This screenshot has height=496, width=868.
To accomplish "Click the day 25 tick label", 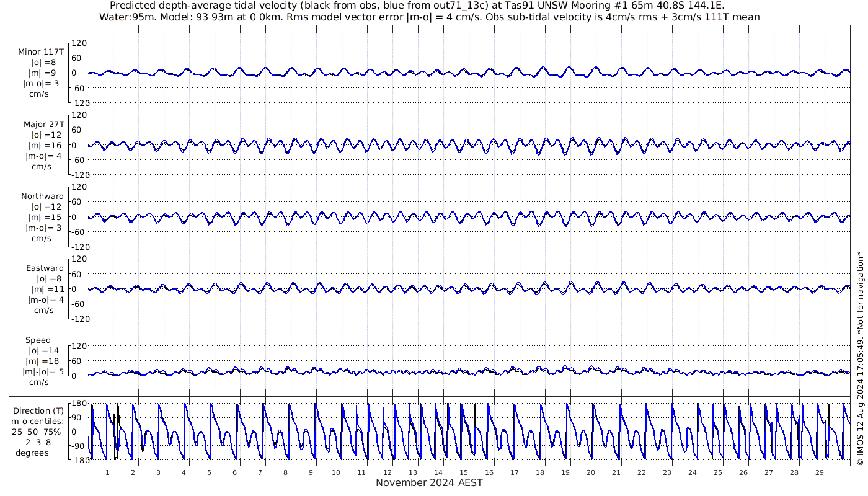I will pyautogui.click(x=717, y=472).
